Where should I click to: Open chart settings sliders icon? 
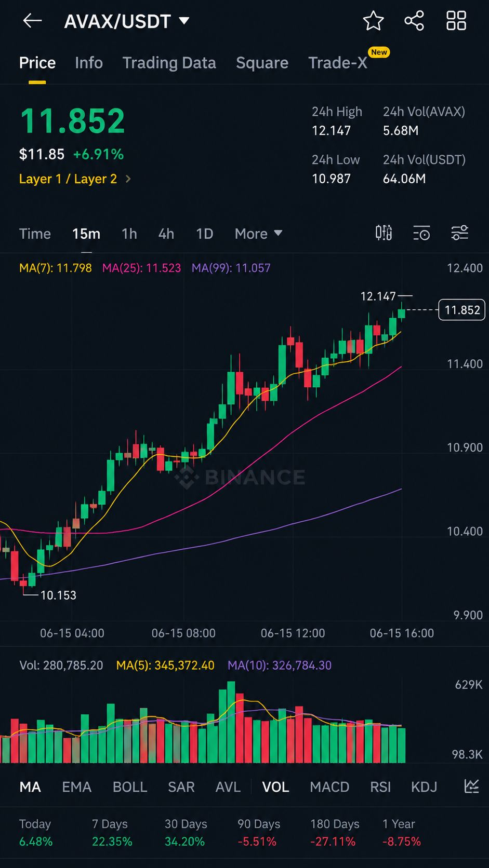(460, 233)
